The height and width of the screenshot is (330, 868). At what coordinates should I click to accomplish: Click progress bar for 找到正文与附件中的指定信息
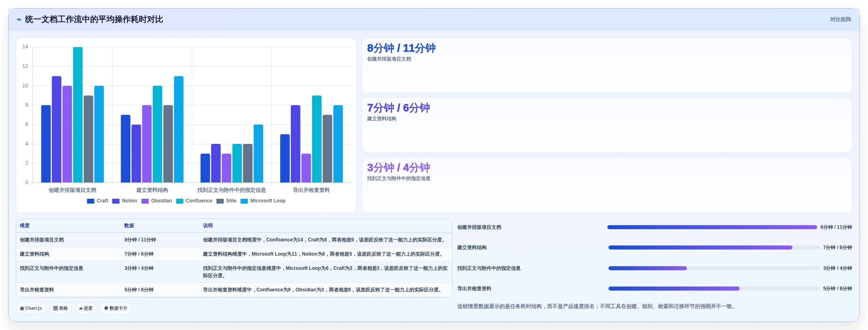pos(714,269)
